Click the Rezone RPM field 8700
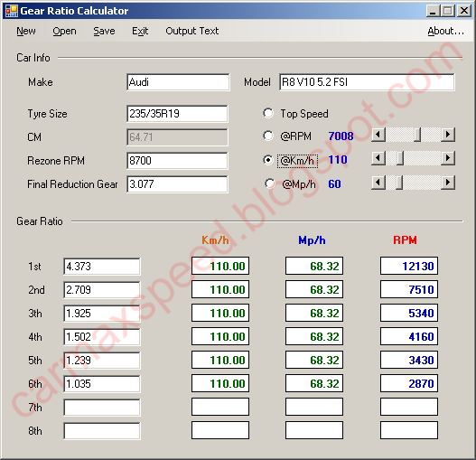The width and height of the screenshot is (476, 460). pyautogui.click(x=177, y=161)
